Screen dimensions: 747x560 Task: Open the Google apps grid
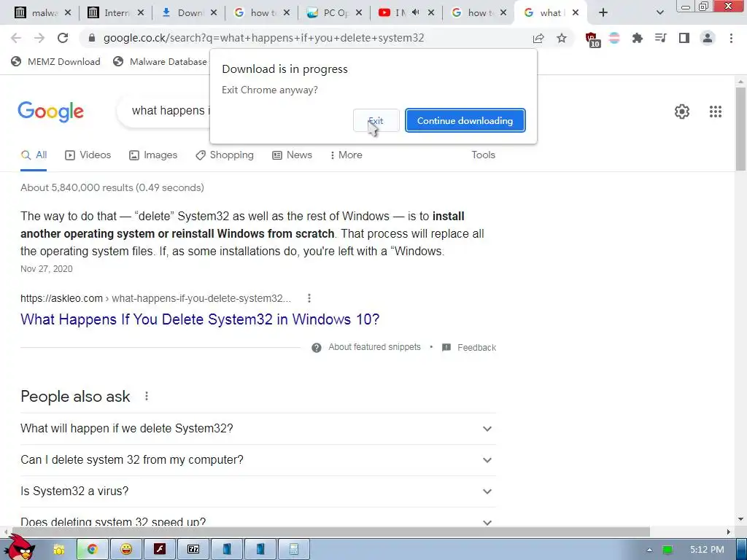tap(715, 112)
